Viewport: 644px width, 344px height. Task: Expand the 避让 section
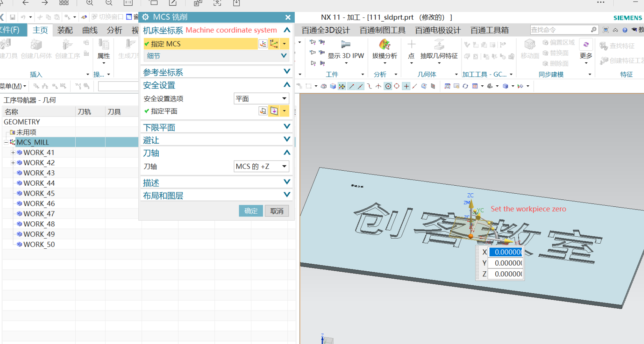click(x=287, y=139)
